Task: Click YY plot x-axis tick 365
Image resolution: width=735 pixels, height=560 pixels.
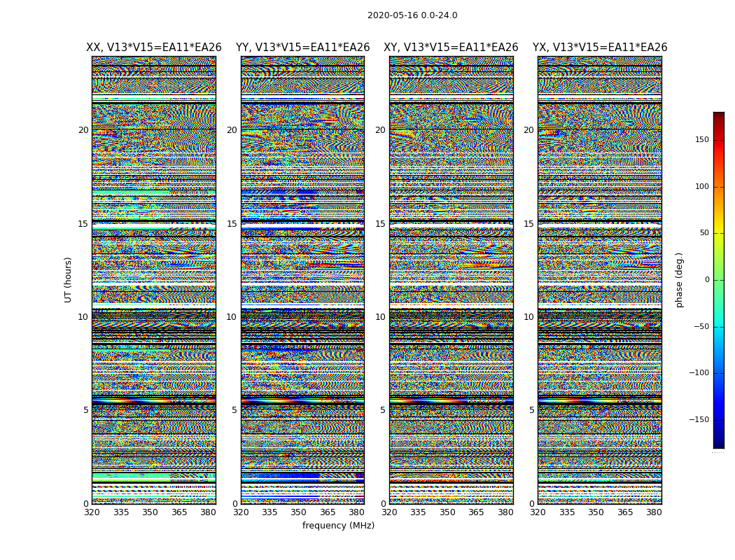Action: [x=328, y=512]
